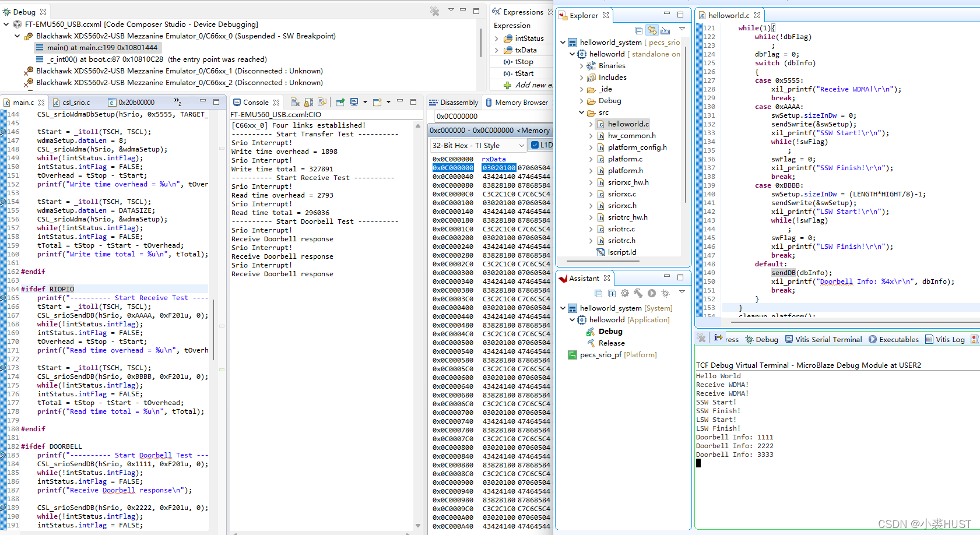Switch to the Executables tab
The width and height of the screenshot is (980, 535).
point(894,340)
